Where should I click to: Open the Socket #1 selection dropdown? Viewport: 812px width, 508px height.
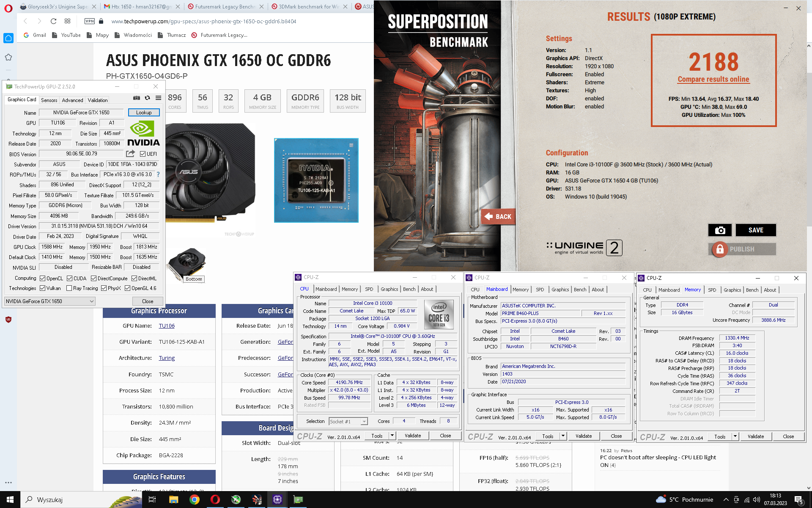(348, 421)
